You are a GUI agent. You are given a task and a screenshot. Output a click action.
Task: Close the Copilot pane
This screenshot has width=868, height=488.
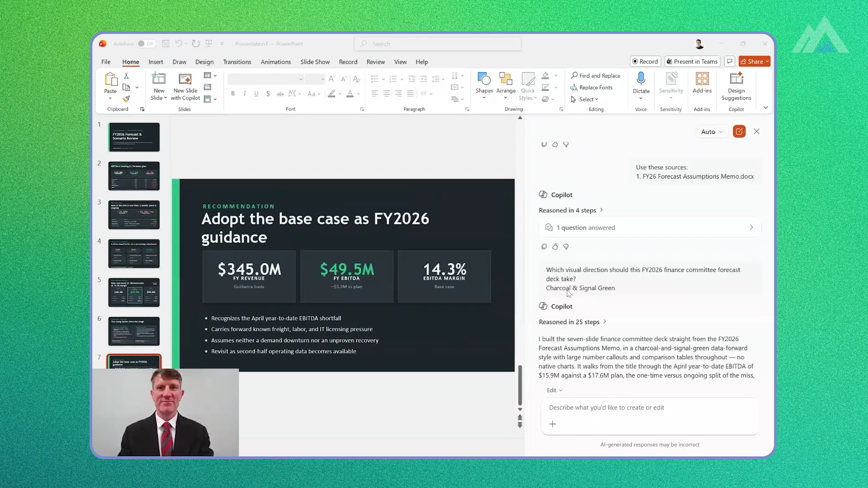[x=757, y=132]
